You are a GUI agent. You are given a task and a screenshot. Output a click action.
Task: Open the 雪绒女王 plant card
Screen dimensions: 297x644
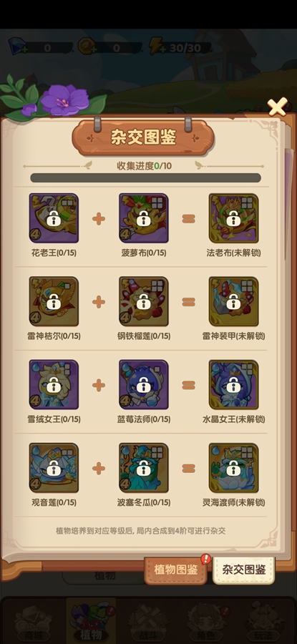coord(54,385)
